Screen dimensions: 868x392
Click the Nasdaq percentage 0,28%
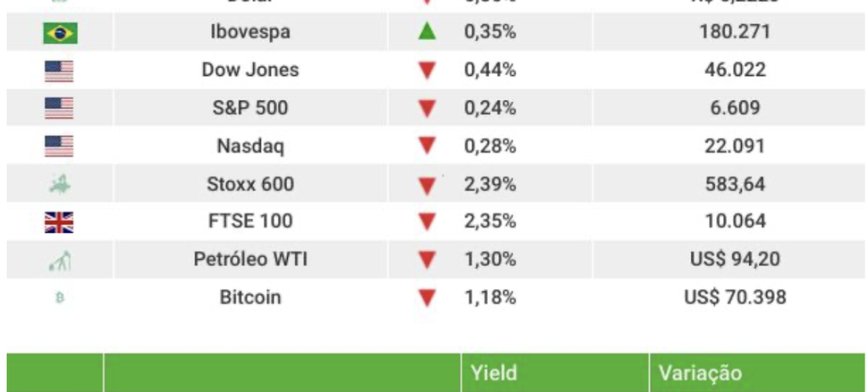coord(490,146)
